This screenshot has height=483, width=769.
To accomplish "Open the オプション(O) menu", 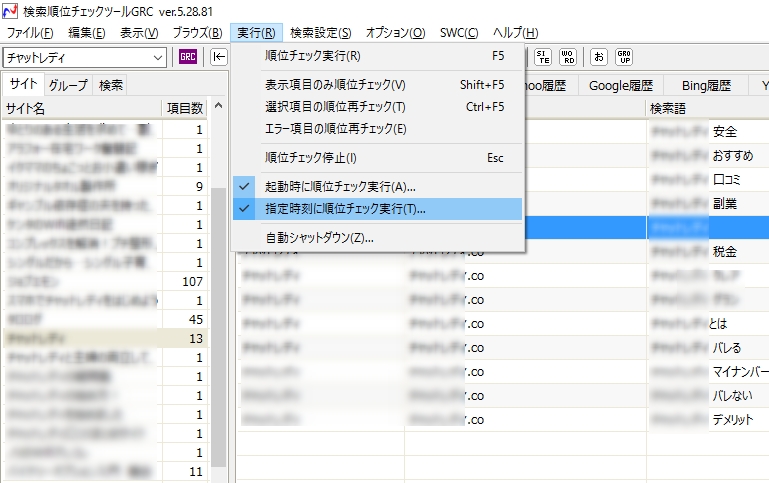I will (x=395, y=33).
